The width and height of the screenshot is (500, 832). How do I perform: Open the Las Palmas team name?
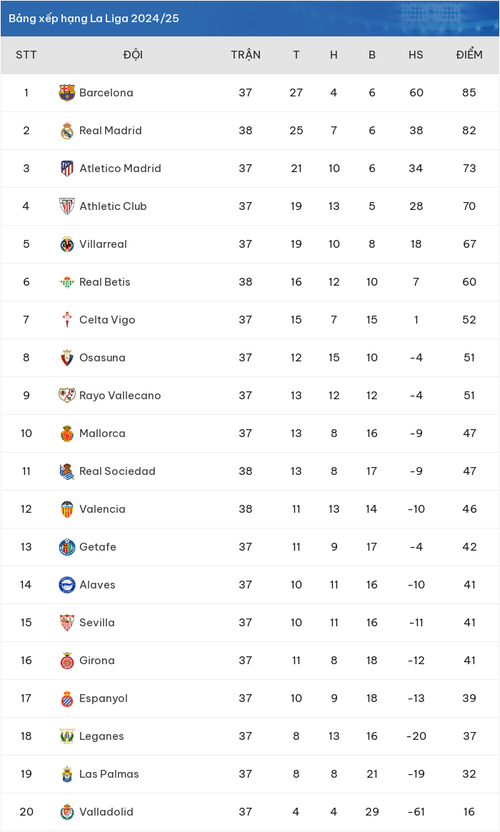[x=109, y=774]
